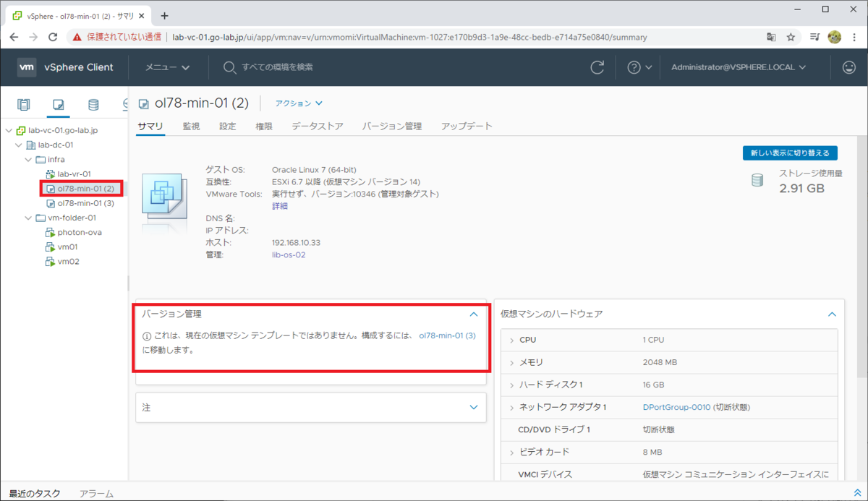Click 新しい表示に切り替える button
This screenshot has height=501, width=868.
[791, 153]
